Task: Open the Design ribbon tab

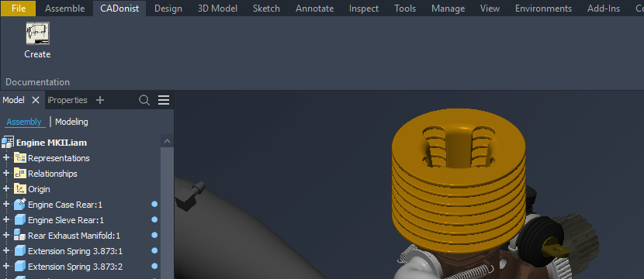Action: [168, 9]
